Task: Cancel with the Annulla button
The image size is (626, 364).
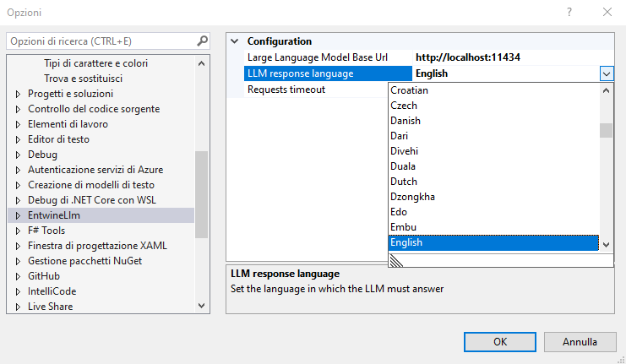Action: pyautogui.click(x=580, y=342)
